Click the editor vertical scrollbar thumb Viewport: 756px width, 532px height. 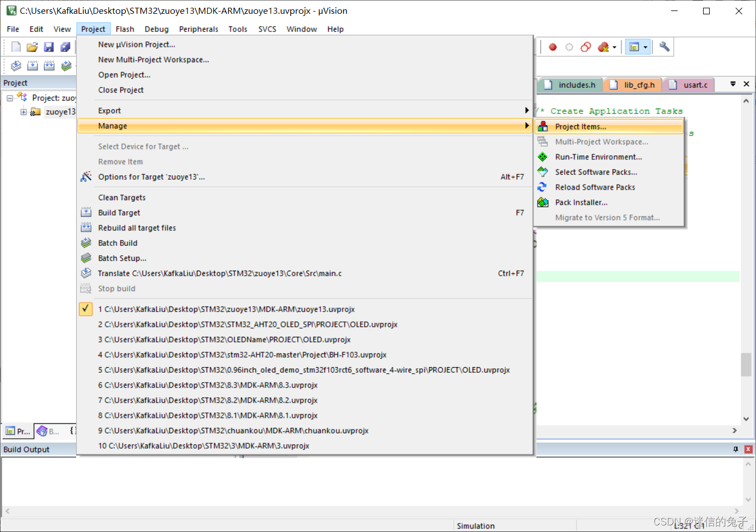pos(746,364)
